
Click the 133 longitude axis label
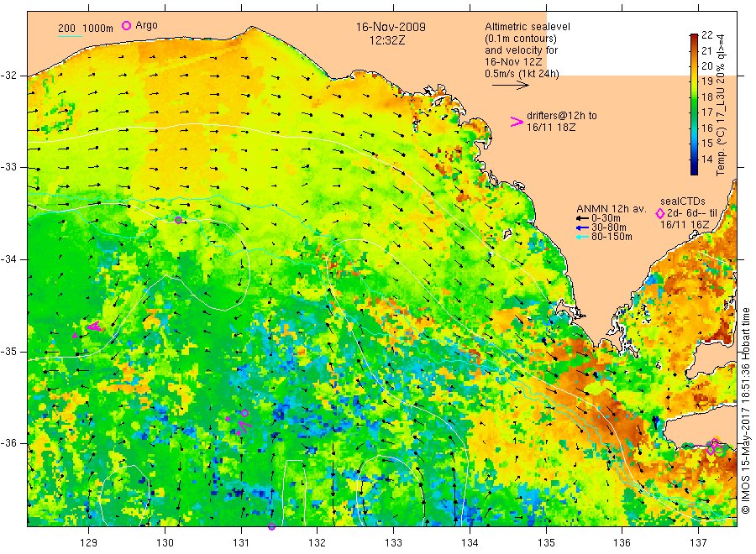point(393,543)
